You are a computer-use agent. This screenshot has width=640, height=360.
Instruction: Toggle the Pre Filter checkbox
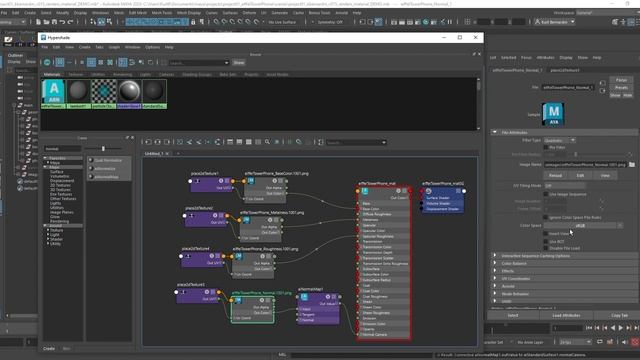546,147
